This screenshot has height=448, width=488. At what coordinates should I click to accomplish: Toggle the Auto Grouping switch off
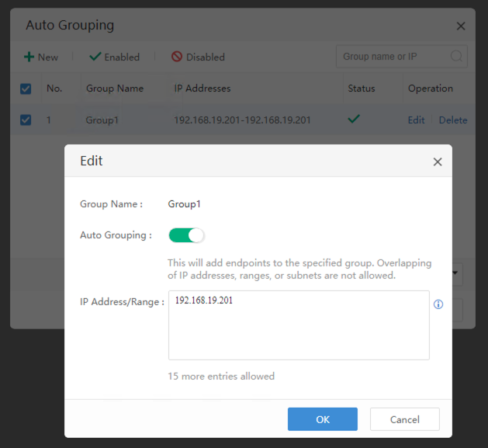[186, 235]
